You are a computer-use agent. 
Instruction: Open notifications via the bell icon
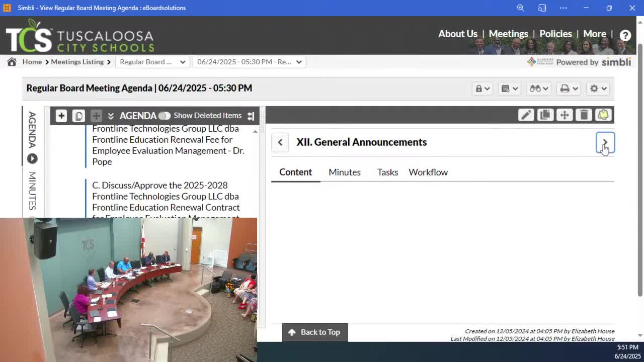(603, 115)
